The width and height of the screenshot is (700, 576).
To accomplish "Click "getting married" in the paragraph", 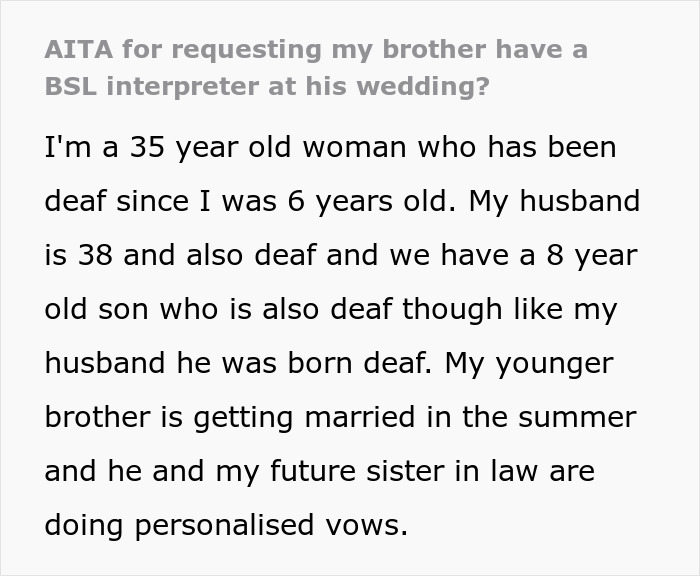I will [x=317, y=418].
